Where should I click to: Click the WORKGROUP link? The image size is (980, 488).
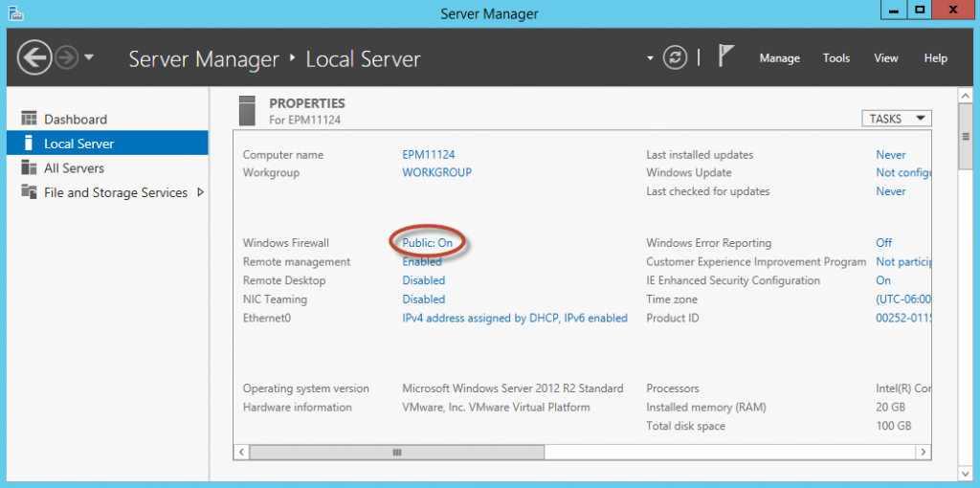pyautogui.click(x=436, y=172)
